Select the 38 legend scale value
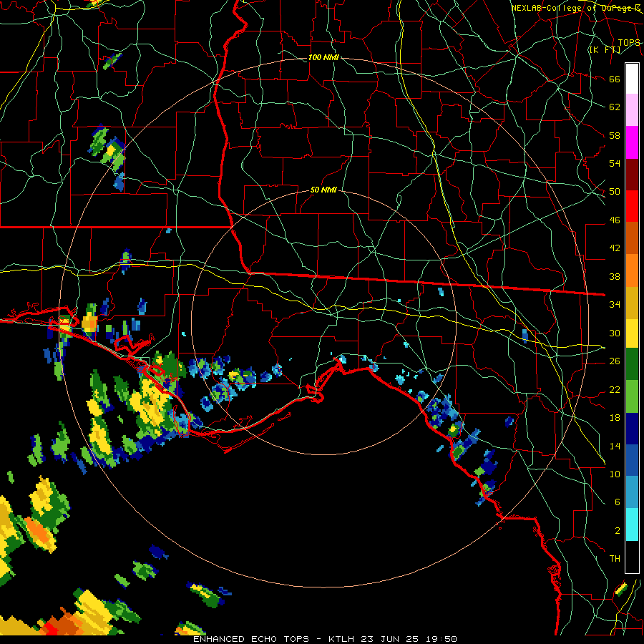 pyautogui.click(x=615, y=276)
